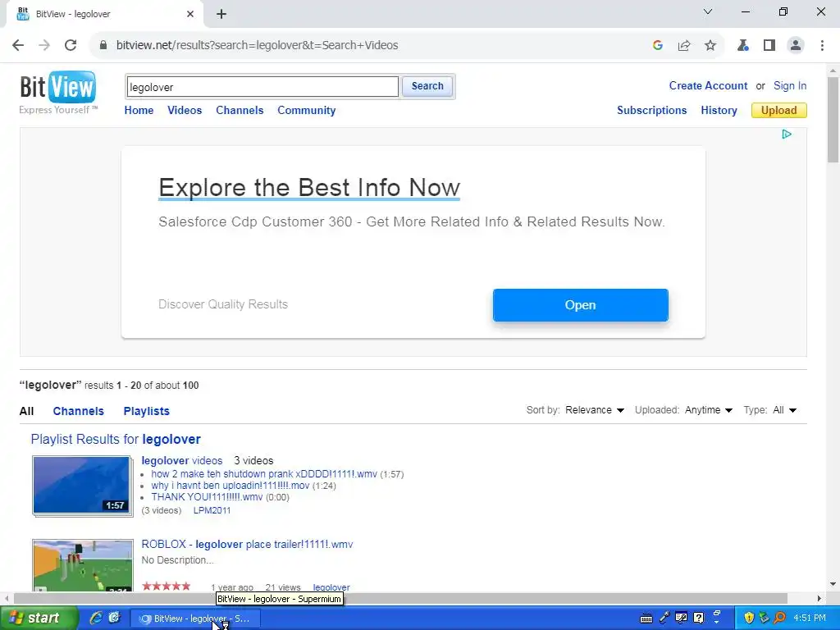The width and height of the screenshot is (840, 630).
Task: Bookmark this page with the star icon
Action: (x=710, y=46)
